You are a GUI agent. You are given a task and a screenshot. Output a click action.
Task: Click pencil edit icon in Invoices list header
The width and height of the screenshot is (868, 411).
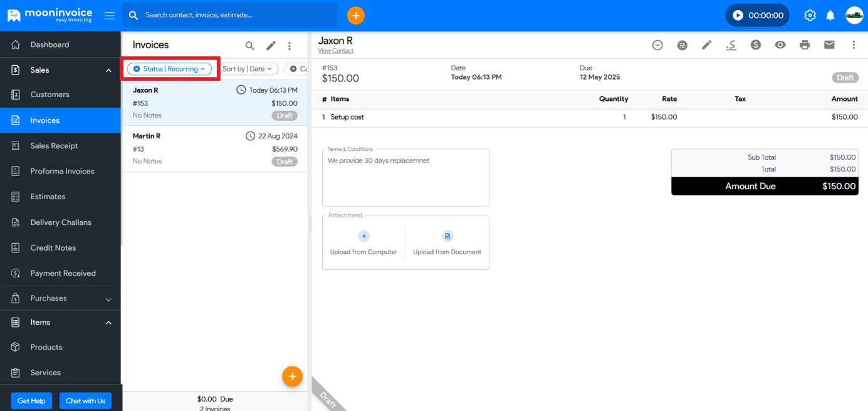coord(271,46)
